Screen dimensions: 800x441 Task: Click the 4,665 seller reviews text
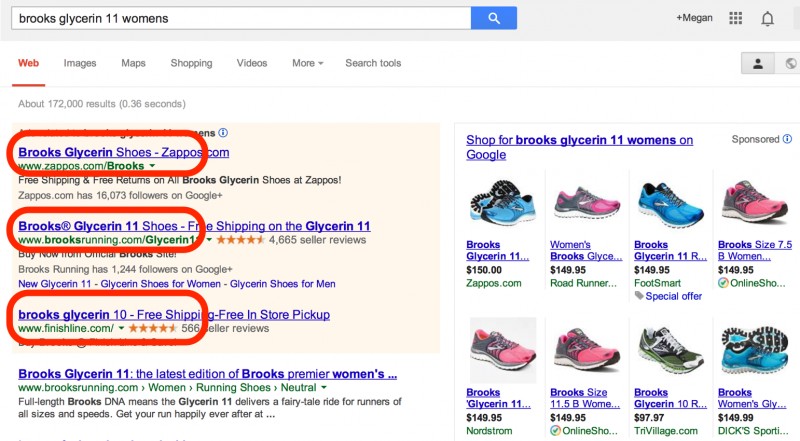point(317,240)
